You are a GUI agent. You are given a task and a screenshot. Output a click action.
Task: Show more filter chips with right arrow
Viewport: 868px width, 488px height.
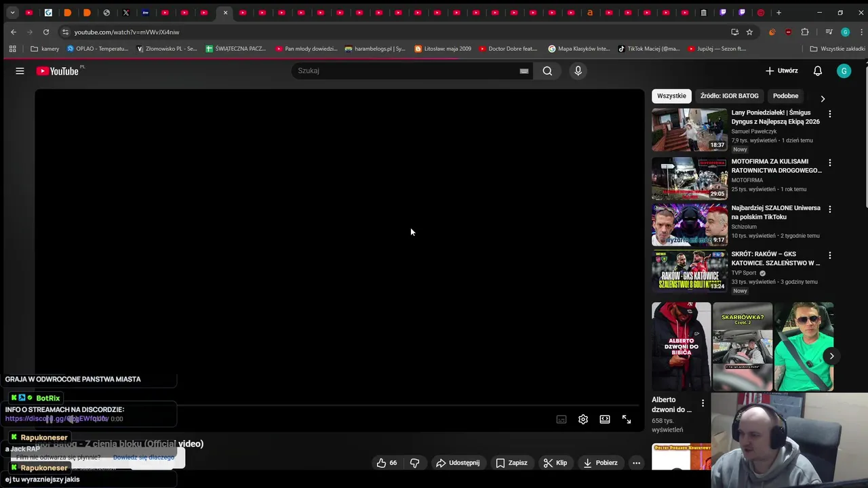(x=823, y=99)
